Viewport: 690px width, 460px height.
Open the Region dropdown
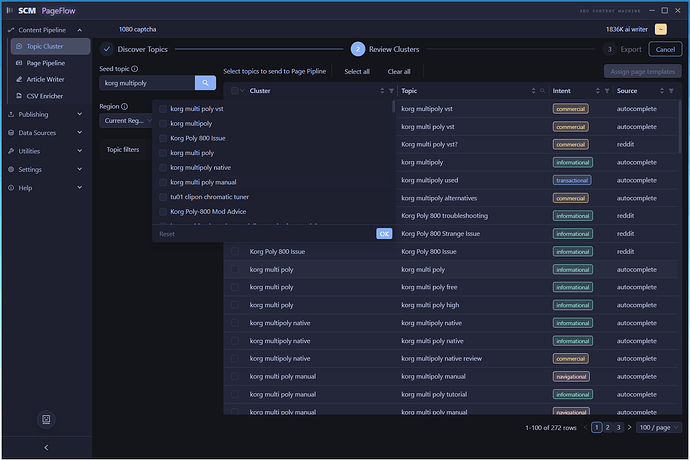[x=125, y=121]
